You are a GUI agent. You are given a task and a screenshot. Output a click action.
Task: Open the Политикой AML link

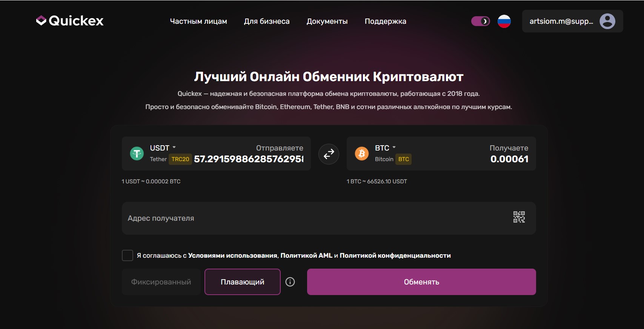tap(306, 255)
